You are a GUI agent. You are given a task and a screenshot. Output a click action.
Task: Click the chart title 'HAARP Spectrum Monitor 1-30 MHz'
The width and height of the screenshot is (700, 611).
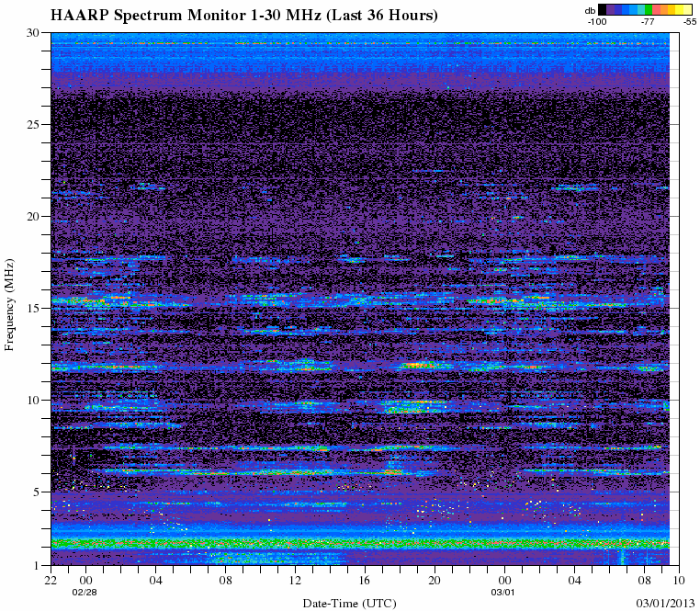pyautogui.click(x=186, y=16)
